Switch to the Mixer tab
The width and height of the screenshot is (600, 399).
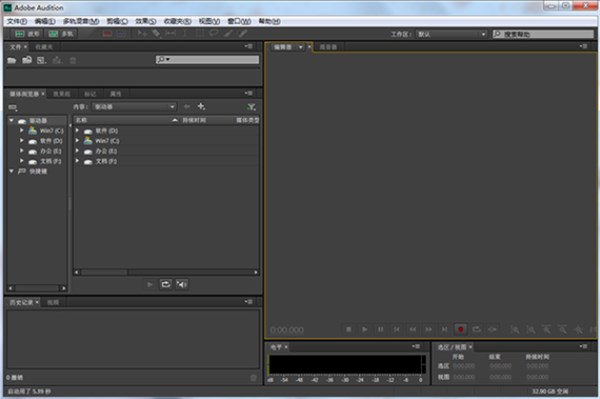328,47
